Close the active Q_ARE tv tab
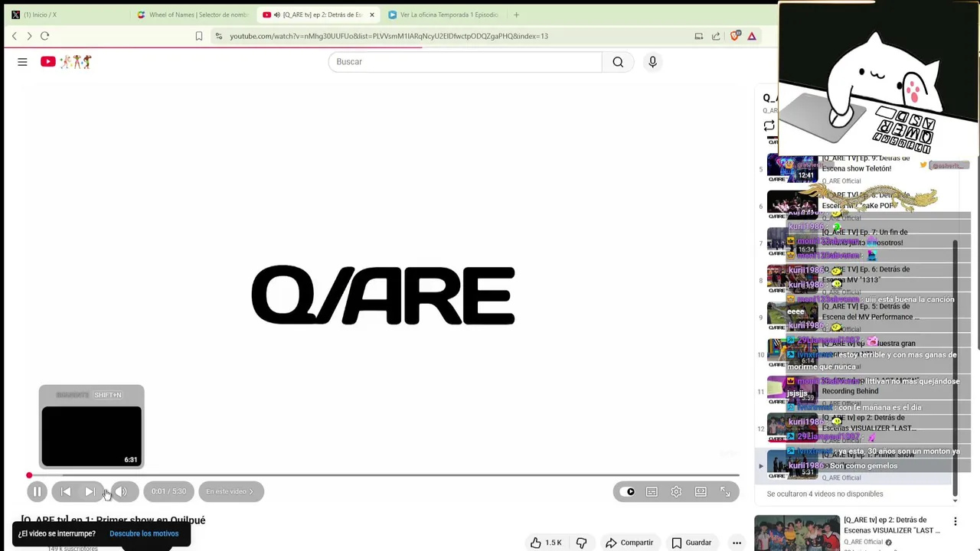This screenshot has height=551, width=980. point(372,15)
